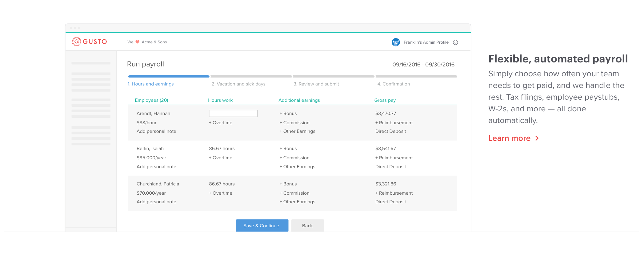Add Overtime for Patricia Churchland
644x258 pixels.
click(x=221, y=193)
